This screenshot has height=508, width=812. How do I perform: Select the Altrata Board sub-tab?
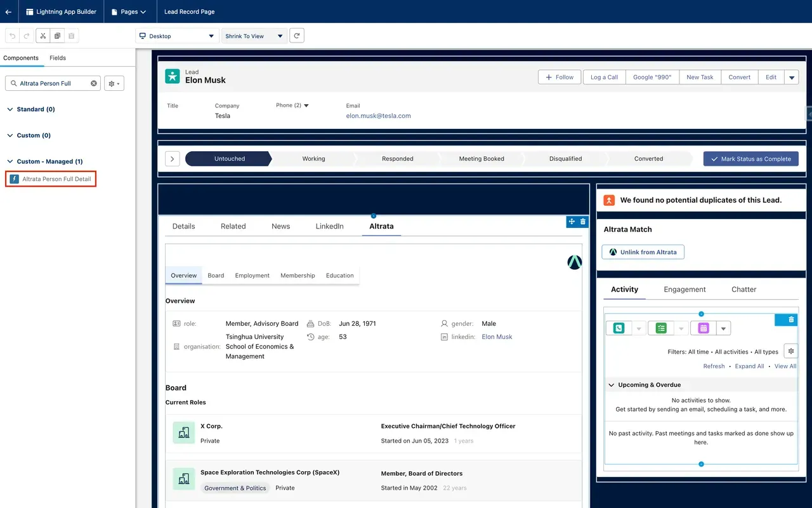click(x=216, y=276)
